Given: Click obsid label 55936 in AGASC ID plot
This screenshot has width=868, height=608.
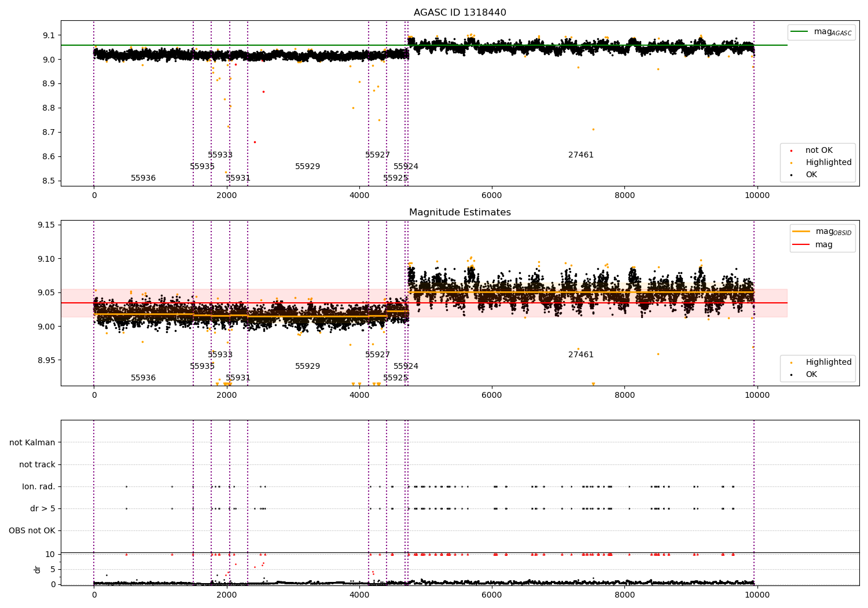Looking at the screenshot, I should (143, 178).
